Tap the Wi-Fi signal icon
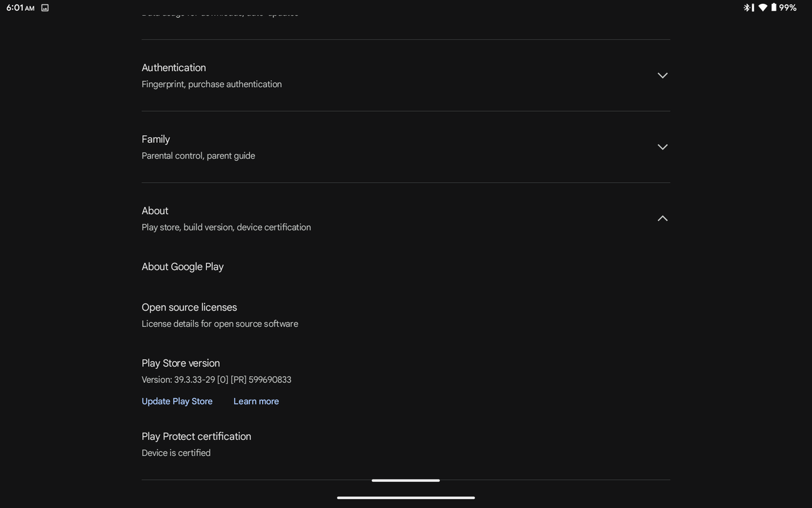Image resolution: width=812 pixels, height=508 pixels. 763,8
